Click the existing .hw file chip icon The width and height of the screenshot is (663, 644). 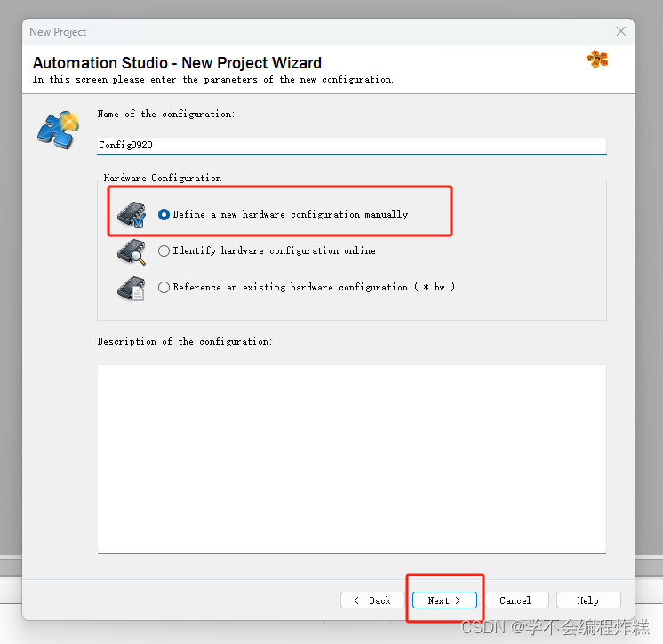coord(132,289)
